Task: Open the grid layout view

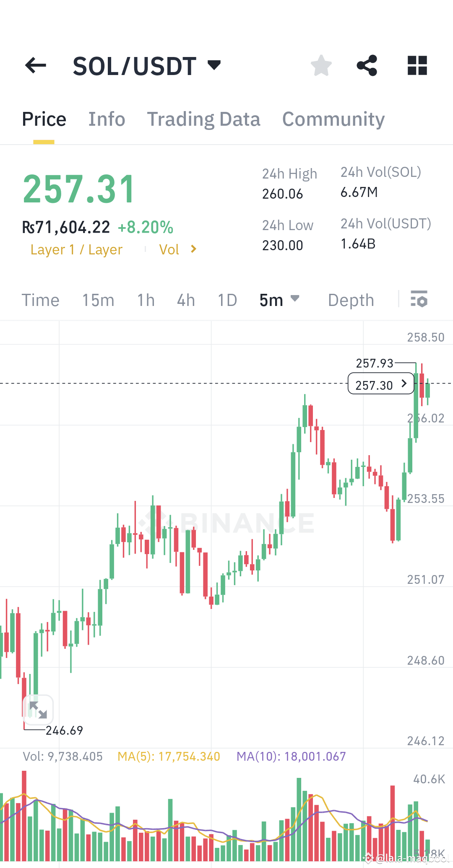Action: tap(417, 65)
